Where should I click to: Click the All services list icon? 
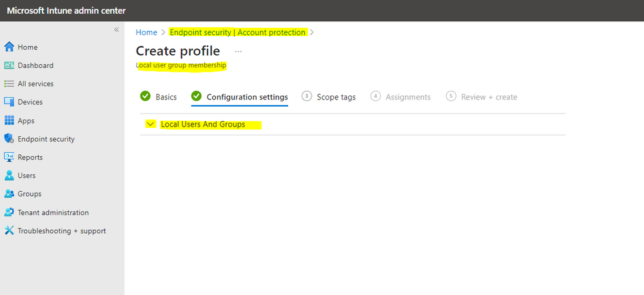[9, 83]
